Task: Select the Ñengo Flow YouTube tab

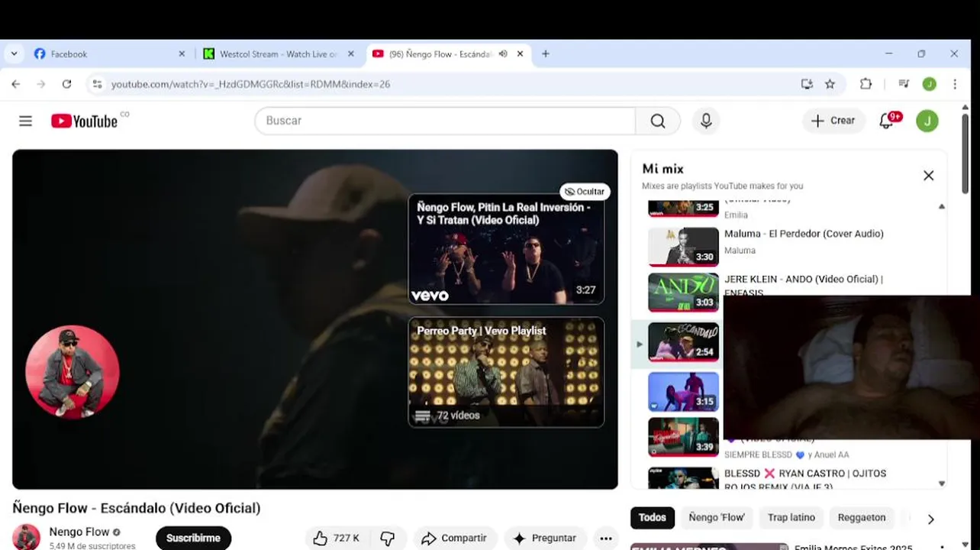Action: [x=448, y=54]
